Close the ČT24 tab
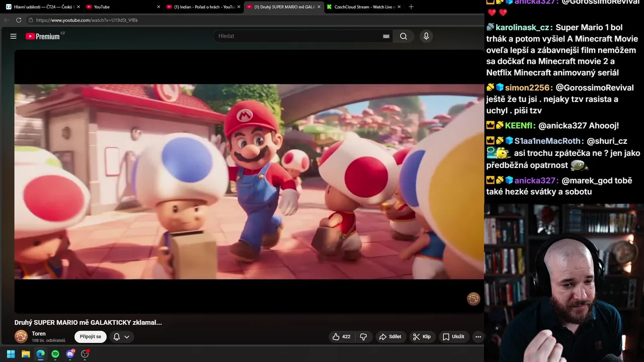The width and height of the screenshot is (644, 362). click(x=78, y=7)
